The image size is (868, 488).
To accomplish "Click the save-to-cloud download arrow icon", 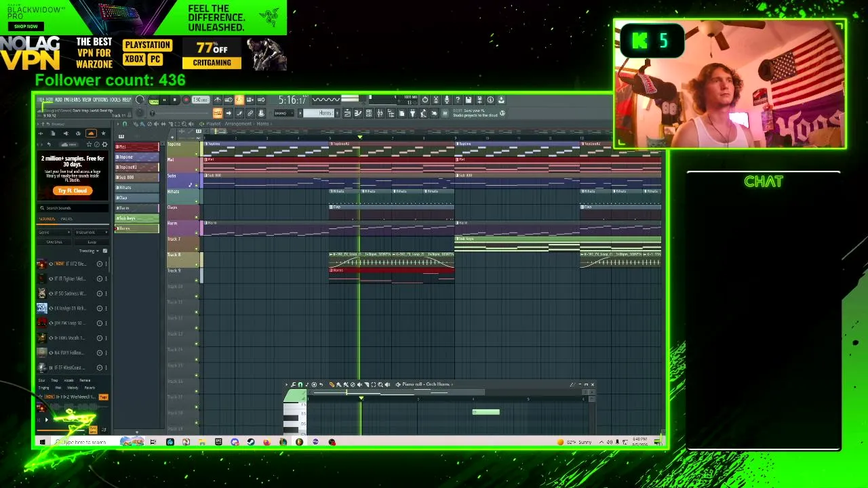I will tap(501, 100).
